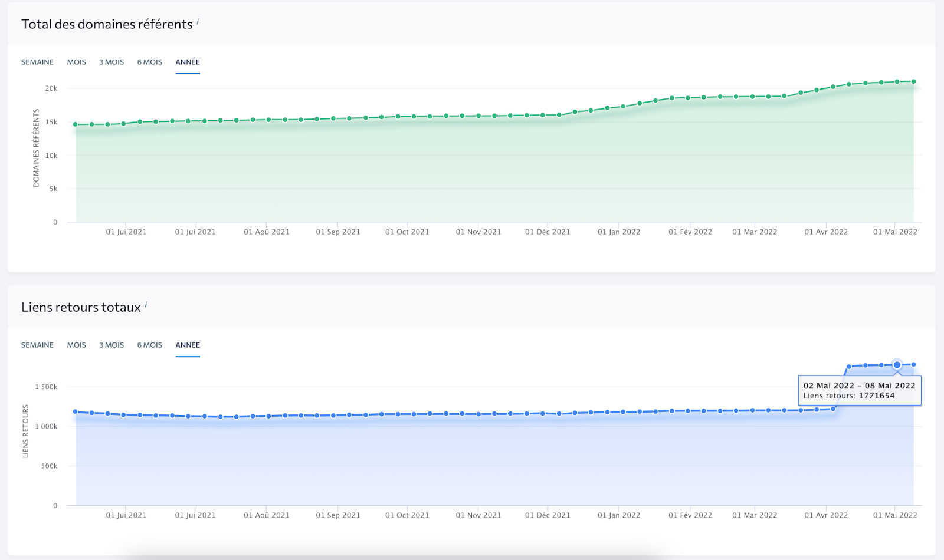Click the 1 000k axis label
The image size is (944, 560).
tap(46, 426)
